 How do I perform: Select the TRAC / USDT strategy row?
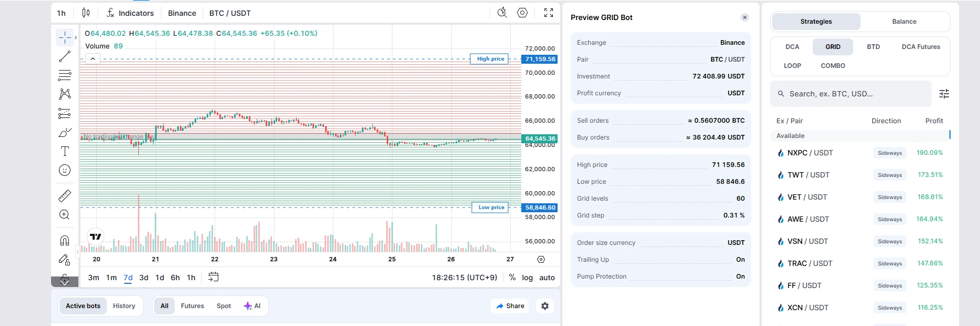coord(860,263)
